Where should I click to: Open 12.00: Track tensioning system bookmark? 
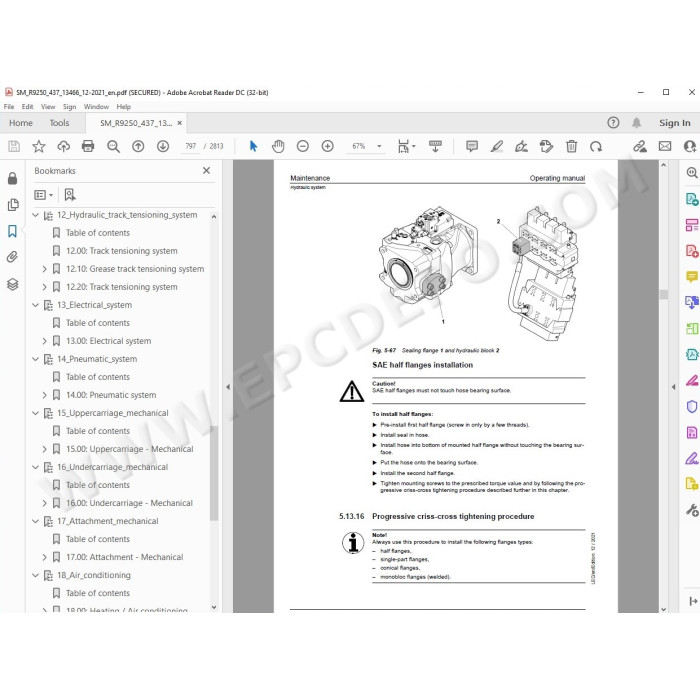[x=121, y=251]
